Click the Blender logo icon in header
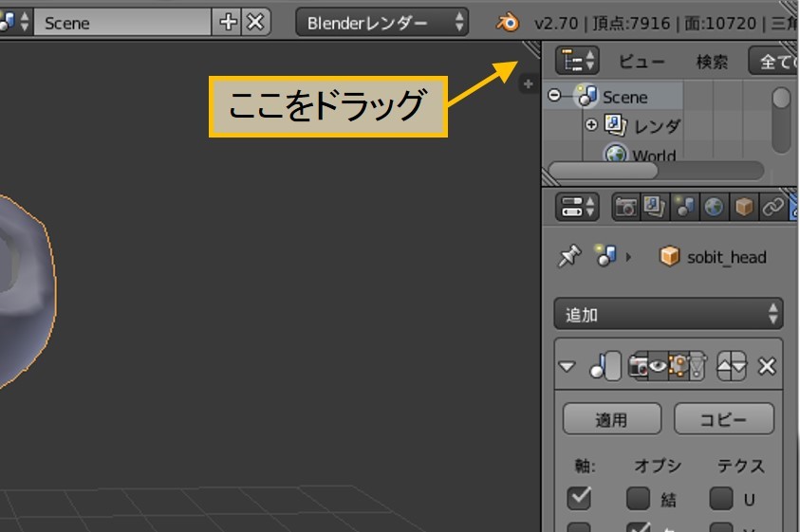This screenshot has width=800, height=532. pos(510,22)
